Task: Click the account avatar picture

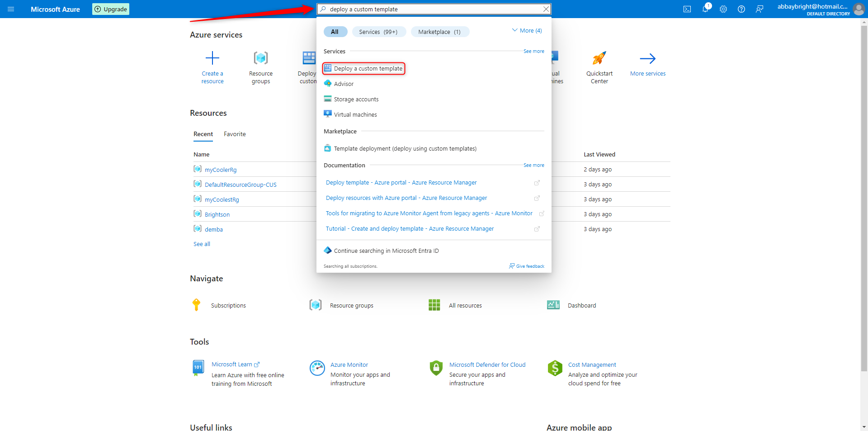Action: click(859, 9)
